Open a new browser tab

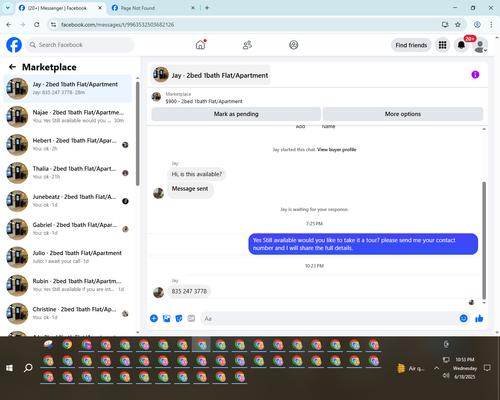tap(207, 8)
